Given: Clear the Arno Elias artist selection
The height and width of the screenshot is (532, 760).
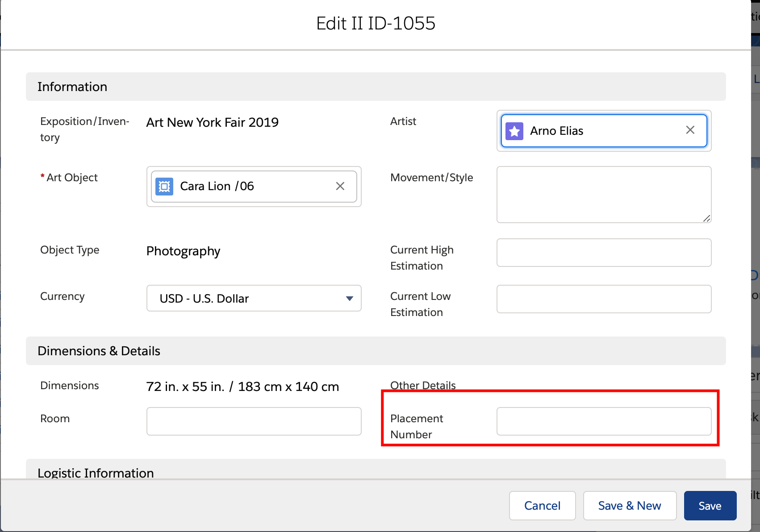Looking at the screenshot, I should click(x=690, y=130).
